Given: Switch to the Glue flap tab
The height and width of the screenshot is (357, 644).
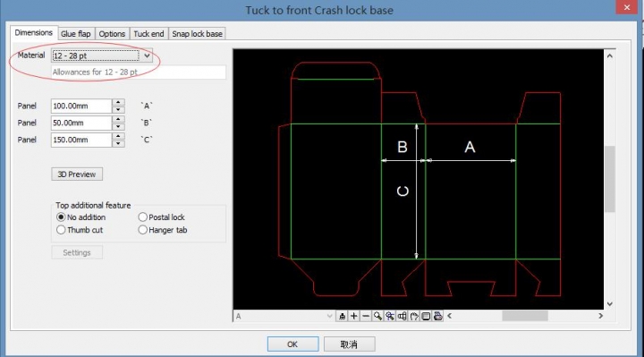Looking at the screenshot, I should (x=75, y=34).
